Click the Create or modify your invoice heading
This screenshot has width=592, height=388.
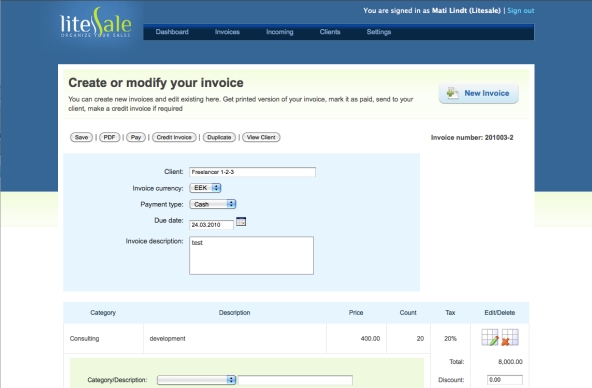[156, 83]
